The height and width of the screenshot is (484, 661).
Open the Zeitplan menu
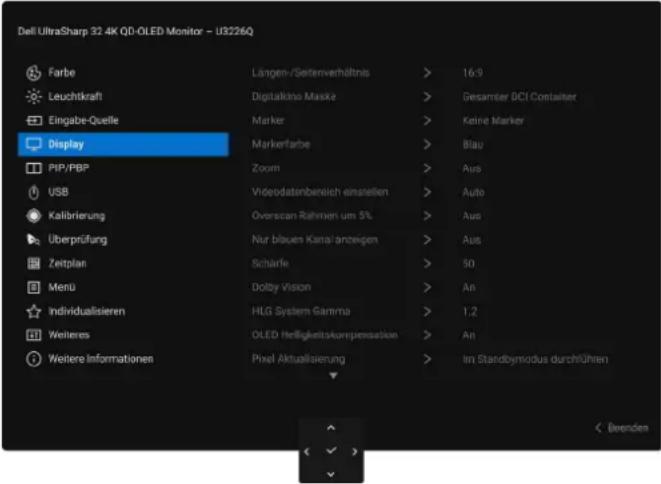[x=123, y=264]
